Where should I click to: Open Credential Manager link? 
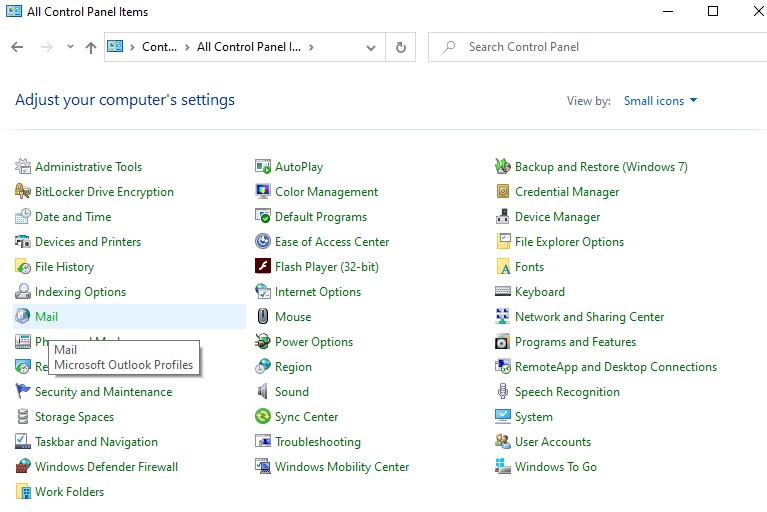click(x=567, y=192)
